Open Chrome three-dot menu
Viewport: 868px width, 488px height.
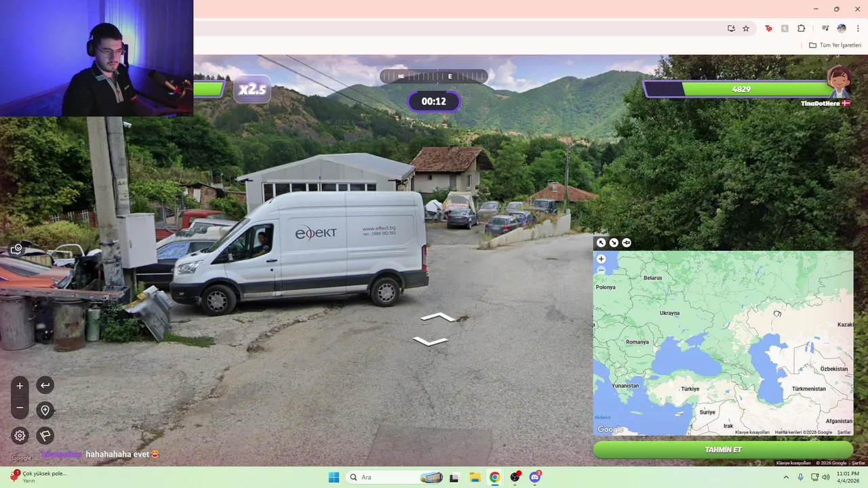coord(858,28)
